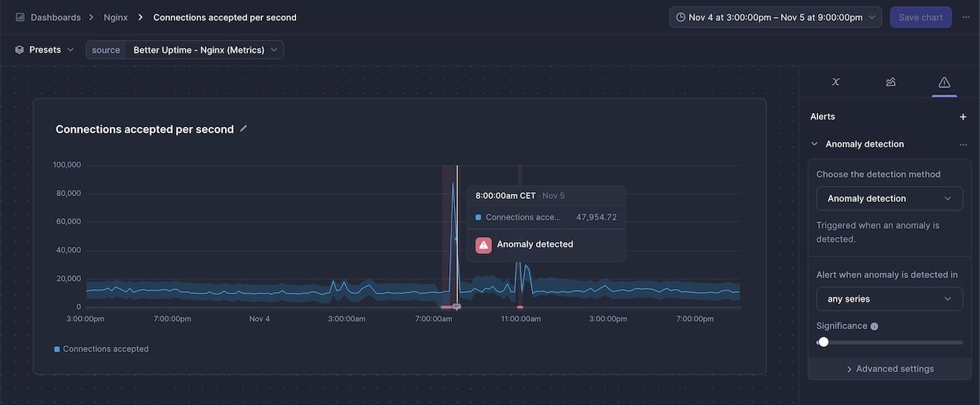Open the 'any series' dropdown
Viewport: 980px width, 405px height.
click(889, 299)
